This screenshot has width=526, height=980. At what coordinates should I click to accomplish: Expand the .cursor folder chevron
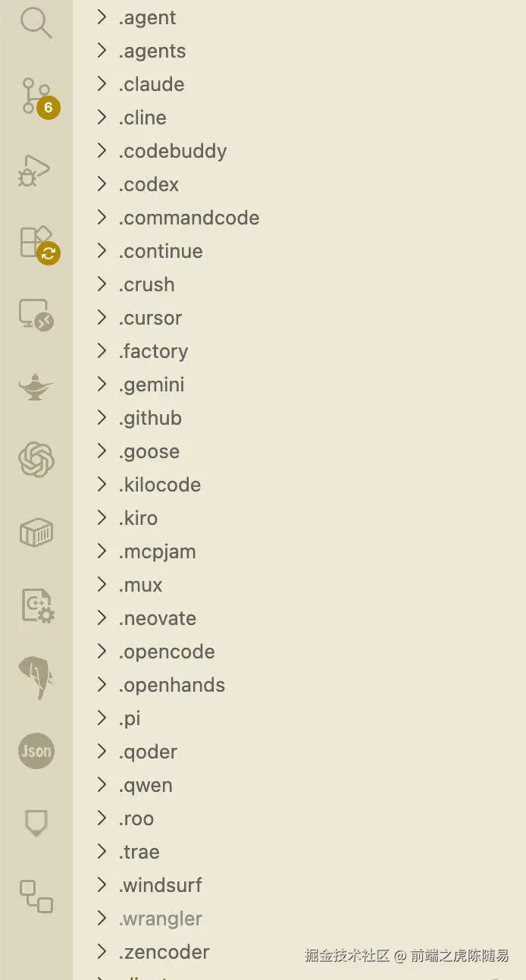point(102,318)
